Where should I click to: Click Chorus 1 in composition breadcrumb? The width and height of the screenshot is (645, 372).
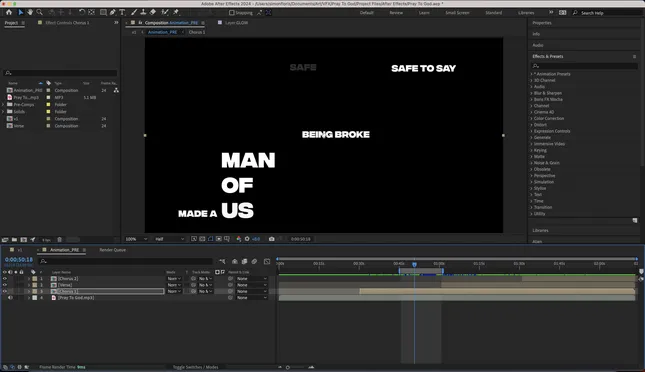click(x=197, y=32)
